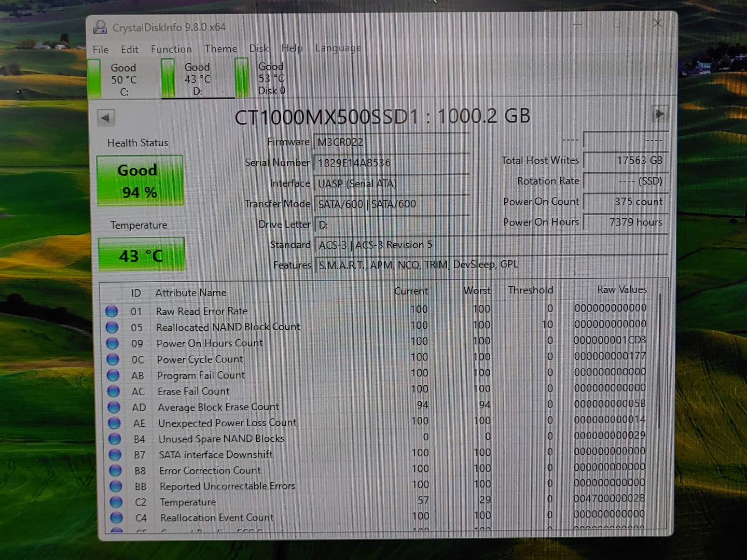Image resolution: width=747 pixels, height=560 pixels.
Task: Click the Interface field UASP (Serial ATA)
Action: click(x=392, y=184)
